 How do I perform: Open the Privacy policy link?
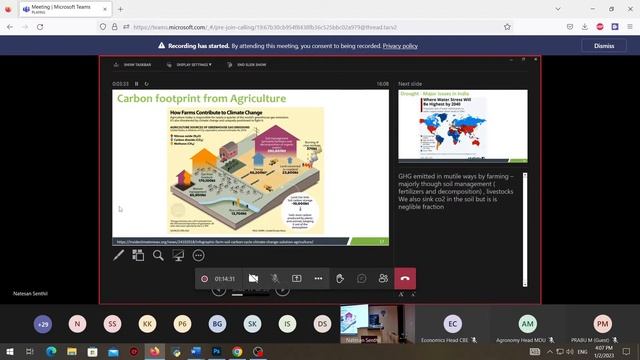[x=400, y=46]
